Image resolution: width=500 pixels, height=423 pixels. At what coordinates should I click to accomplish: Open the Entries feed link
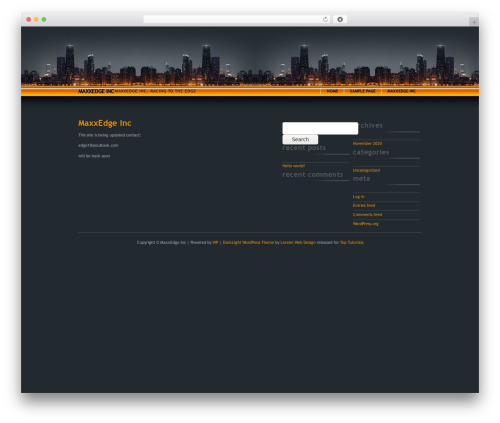(x=364, y=205)
